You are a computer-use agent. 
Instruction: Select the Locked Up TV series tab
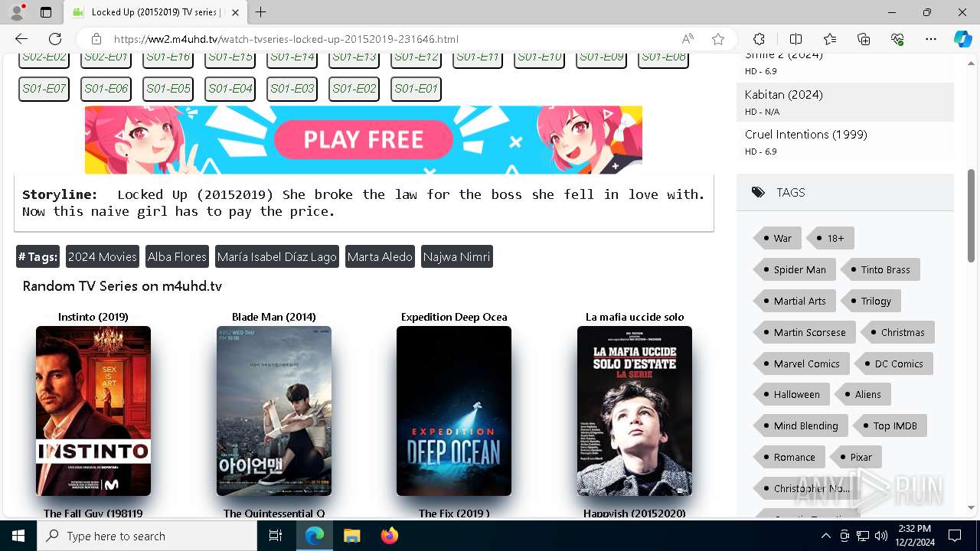coord(155,12)
